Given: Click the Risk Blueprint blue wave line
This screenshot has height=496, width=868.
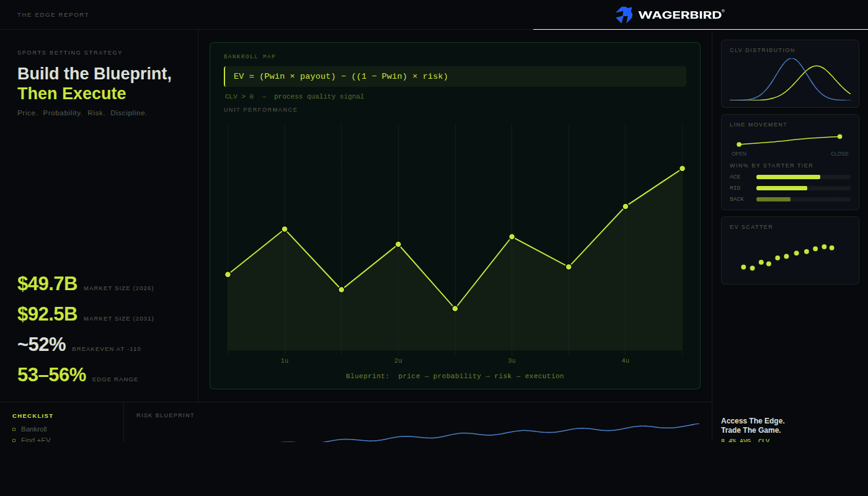Looking at the screenshot, I should click(x=490, y=433).
